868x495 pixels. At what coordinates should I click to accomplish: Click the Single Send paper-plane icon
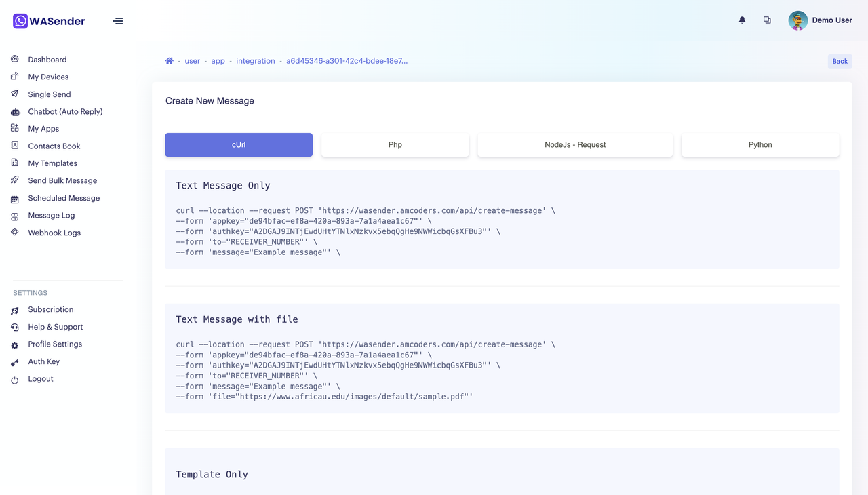coord(15,94)
